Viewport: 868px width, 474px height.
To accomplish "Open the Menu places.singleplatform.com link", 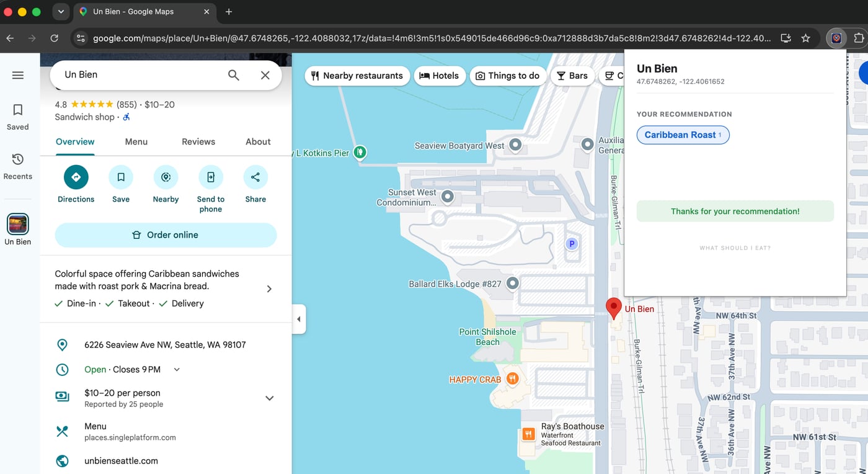I will point(130,432).
